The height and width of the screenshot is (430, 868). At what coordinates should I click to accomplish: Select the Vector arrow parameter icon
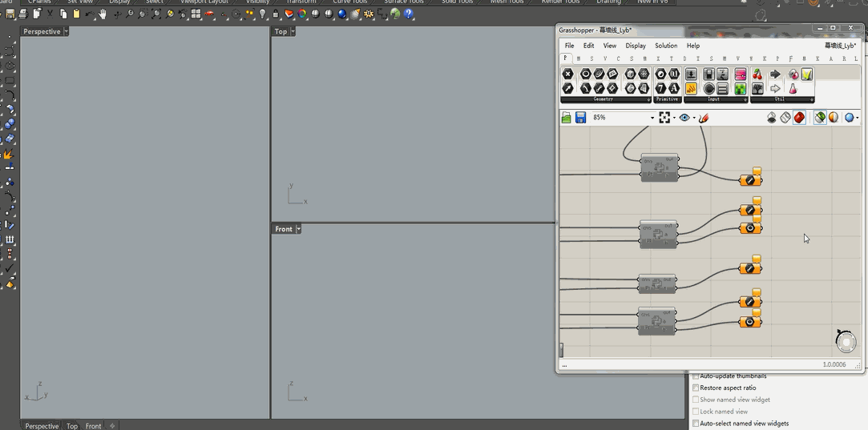[568, 89]
